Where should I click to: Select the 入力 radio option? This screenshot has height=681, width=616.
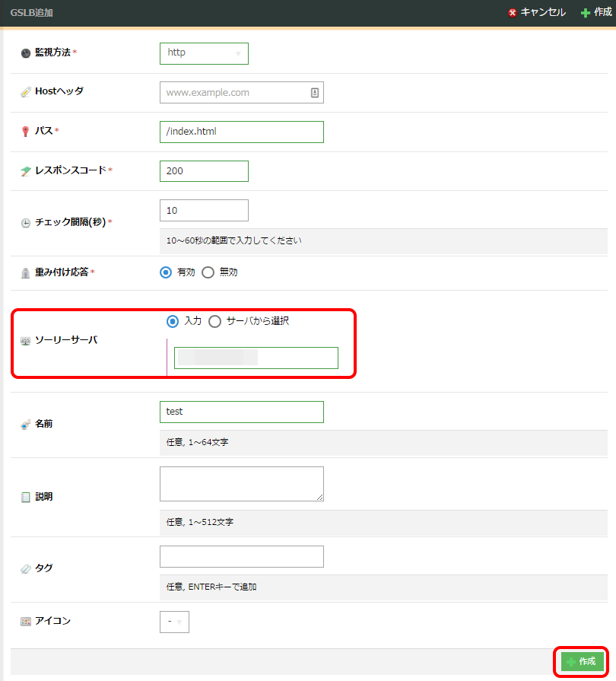173,321
